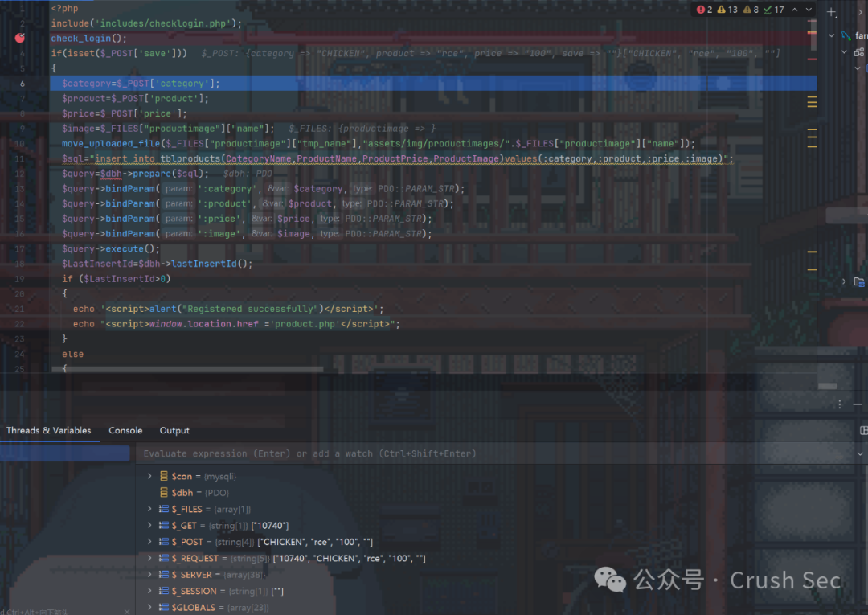This screenshot has width=868, height=615.
Task: Click the array icon beside $_GET
Action: [164, 525]
